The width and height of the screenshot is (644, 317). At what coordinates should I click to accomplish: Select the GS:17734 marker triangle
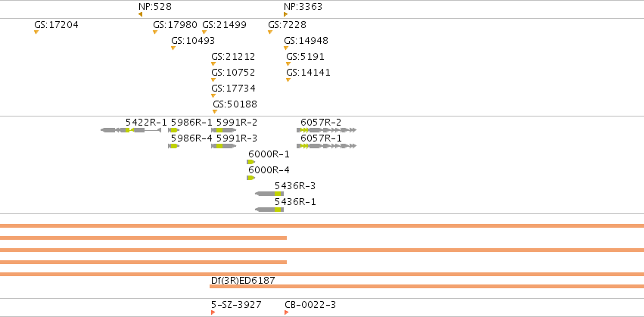[x=213, y=95]
